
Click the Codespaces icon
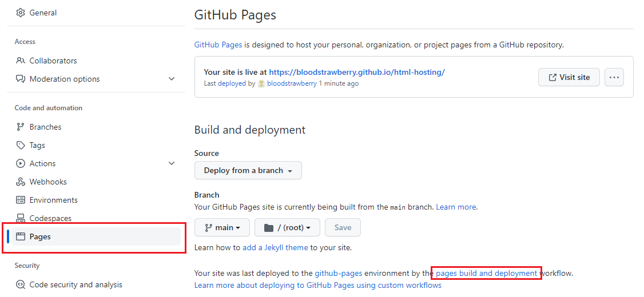[x=20, y=218]
